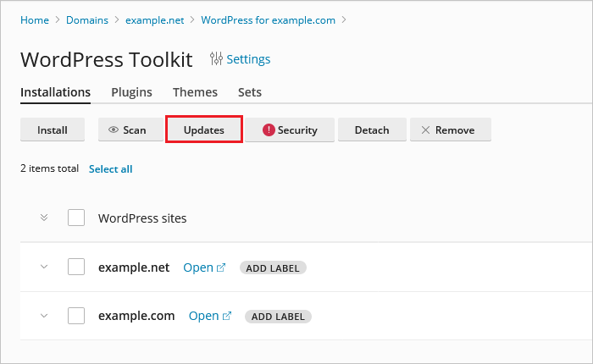Click the Settings sliders icon
Screen dimensions: 593x364
coord(216,58)
